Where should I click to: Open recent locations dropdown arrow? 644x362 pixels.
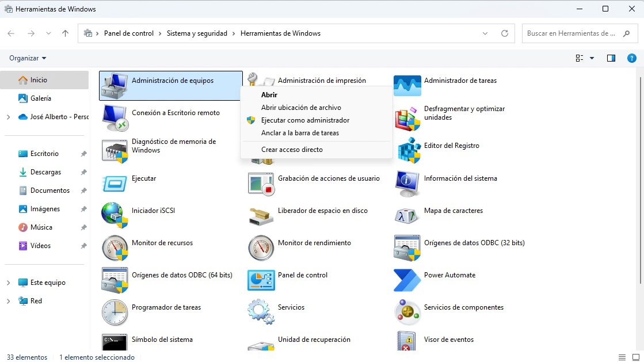click(48, 34)
